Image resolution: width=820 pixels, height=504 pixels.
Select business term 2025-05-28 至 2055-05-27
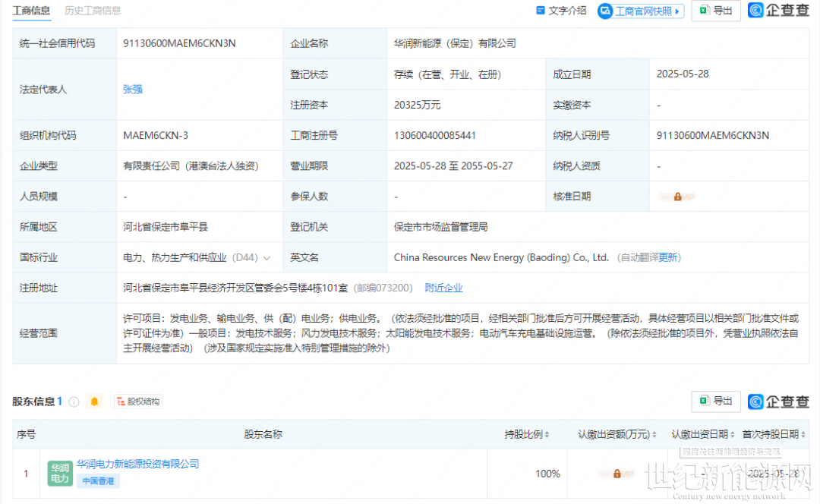pyautogui.click(x=453, y=166)
